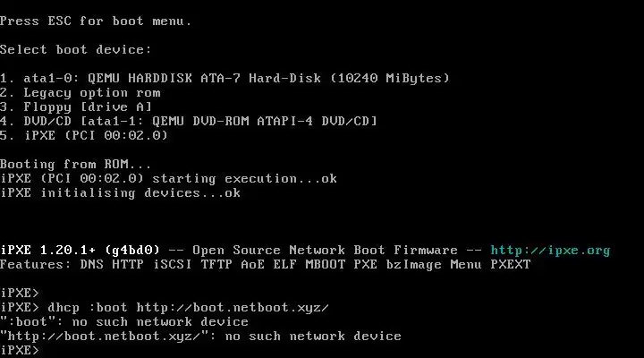Image resolution: width=644 pixels, height=358 pixels.
Task: Select the Legacy option rom entry
Action: click(80, 92)
